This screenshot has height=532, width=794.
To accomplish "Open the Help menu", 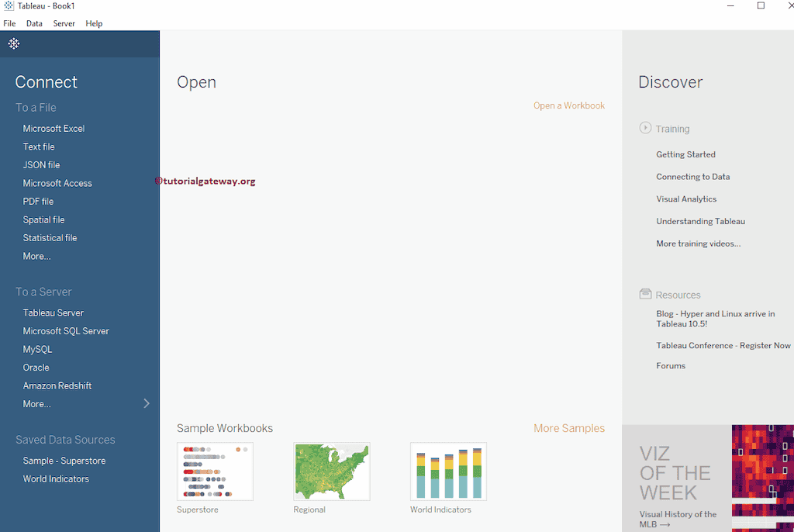I will pyautogui.click(x=94, y=23).
